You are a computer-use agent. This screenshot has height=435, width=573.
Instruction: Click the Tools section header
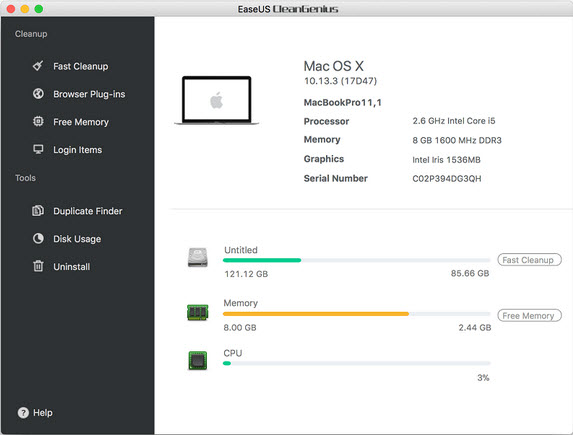point(25,178)
